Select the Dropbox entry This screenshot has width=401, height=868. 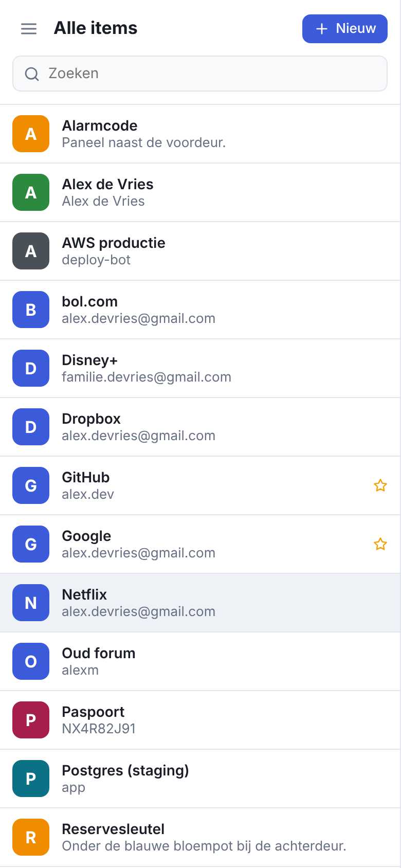200,427
